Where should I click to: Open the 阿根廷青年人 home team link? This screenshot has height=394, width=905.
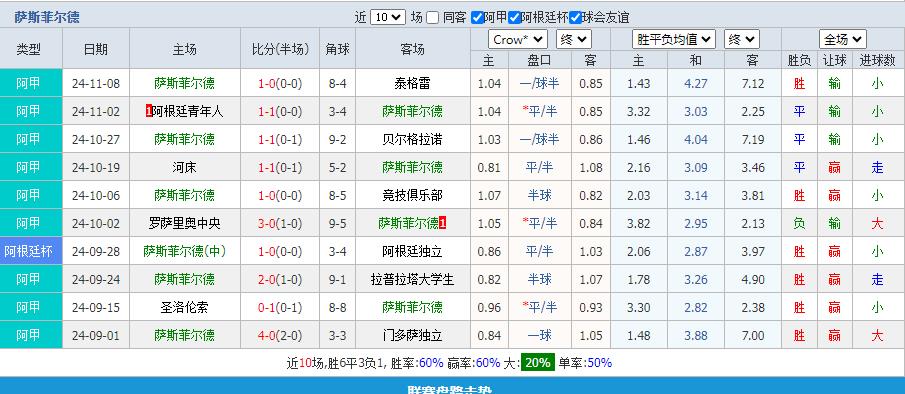pos(188,111)
